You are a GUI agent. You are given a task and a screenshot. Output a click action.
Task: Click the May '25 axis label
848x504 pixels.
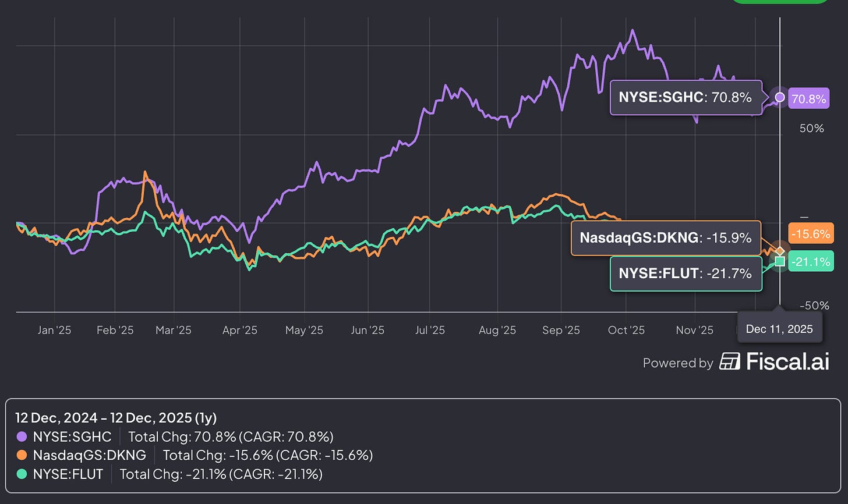304,330
